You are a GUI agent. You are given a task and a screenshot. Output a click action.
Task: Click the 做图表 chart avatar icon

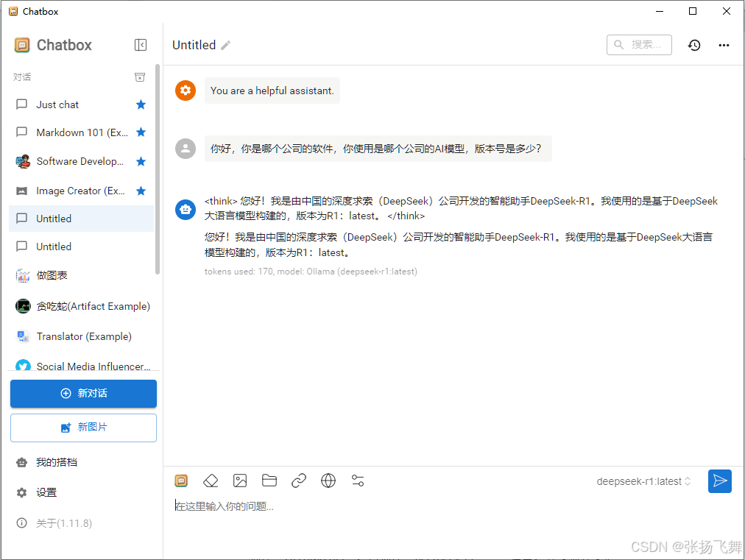(x=22, y=275)
